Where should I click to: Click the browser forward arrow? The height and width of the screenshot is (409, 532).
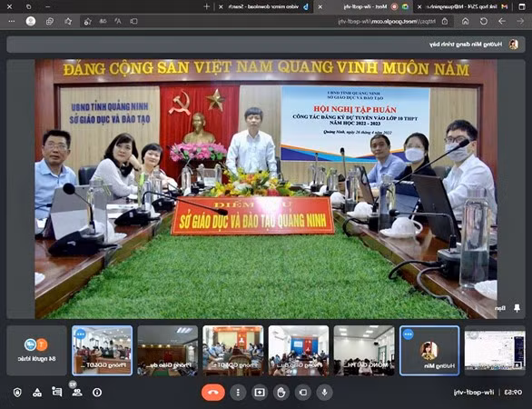pos(520,21)
